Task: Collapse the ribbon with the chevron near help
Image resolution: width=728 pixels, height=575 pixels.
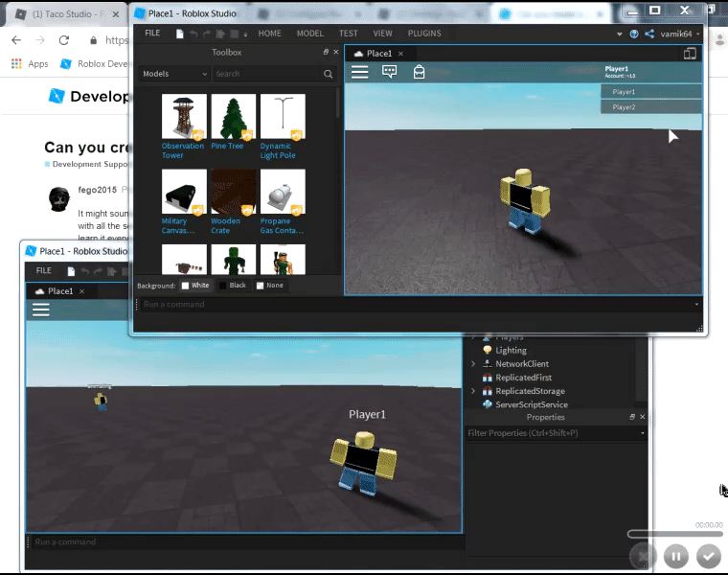Action: click(x=620, y=34)
